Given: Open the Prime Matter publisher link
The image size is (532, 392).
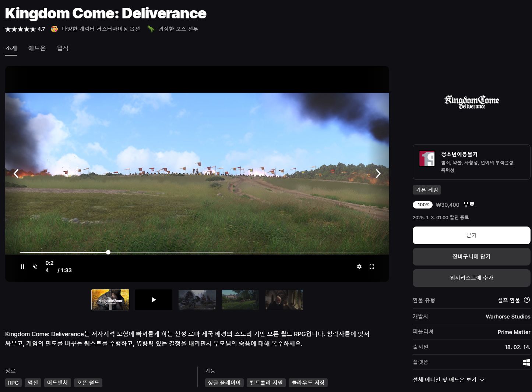Looking at the screenshot, I should tap(514, 332).
